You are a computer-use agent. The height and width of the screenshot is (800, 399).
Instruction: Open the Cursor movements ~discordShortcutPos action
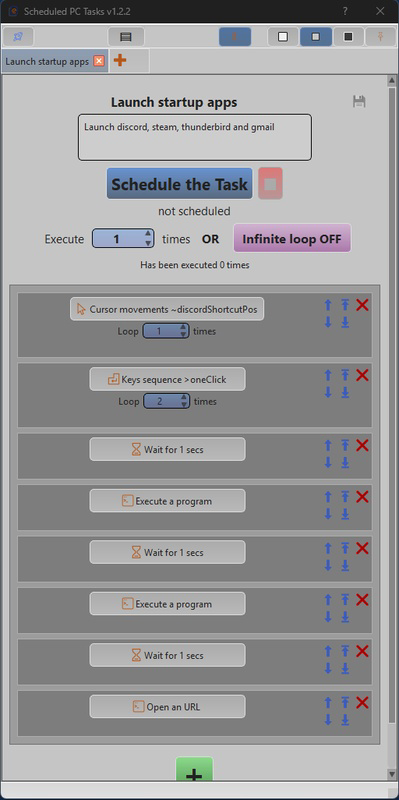167,309
